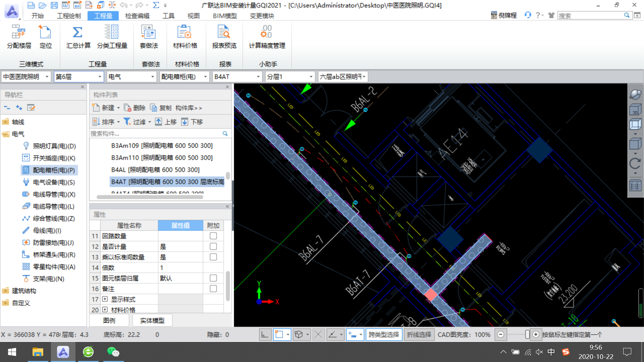This screenshot has width=644, height=362.
Task: Decrease CAD brightness with minus button
Action: (x=500, y=335)
